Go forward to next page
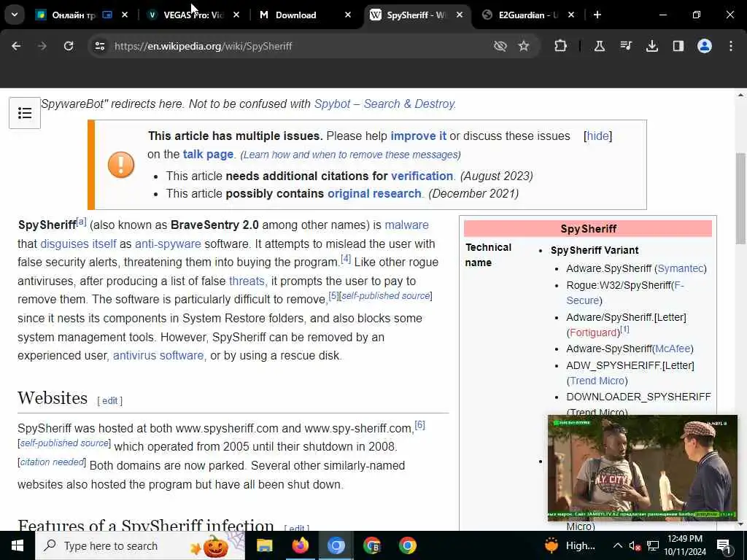 (42, 46)
